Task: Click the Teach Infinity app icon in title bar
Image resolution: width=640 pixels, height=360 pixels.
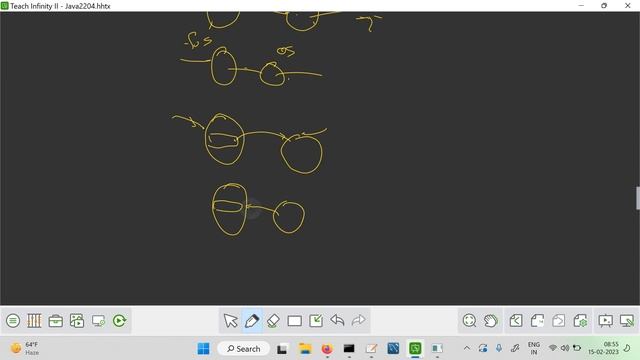Action: [x=4, y=6]
